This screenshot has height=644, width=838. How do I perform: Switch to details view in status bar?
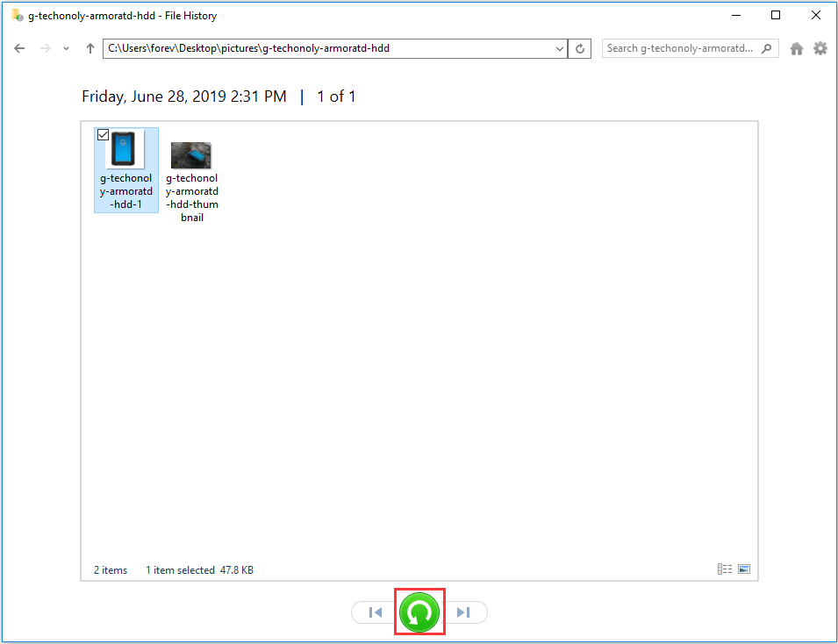[724, 569]
